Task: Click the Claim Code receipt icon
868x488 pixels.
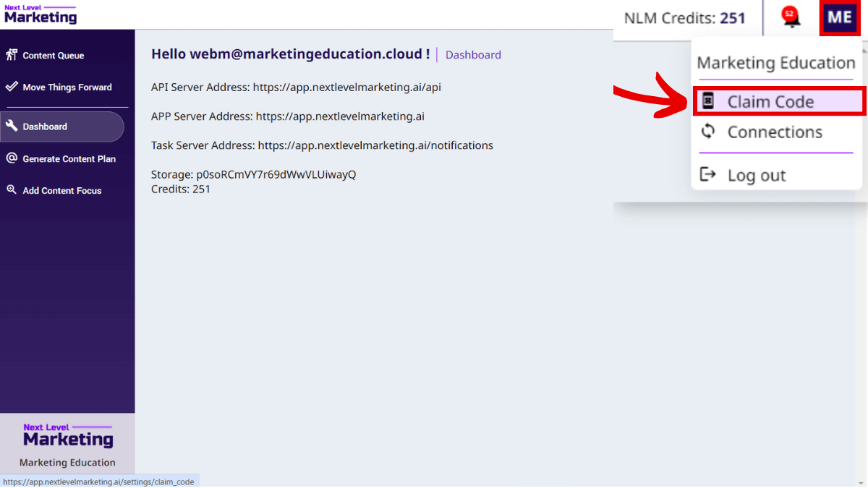Action: (x=709, y=101)
